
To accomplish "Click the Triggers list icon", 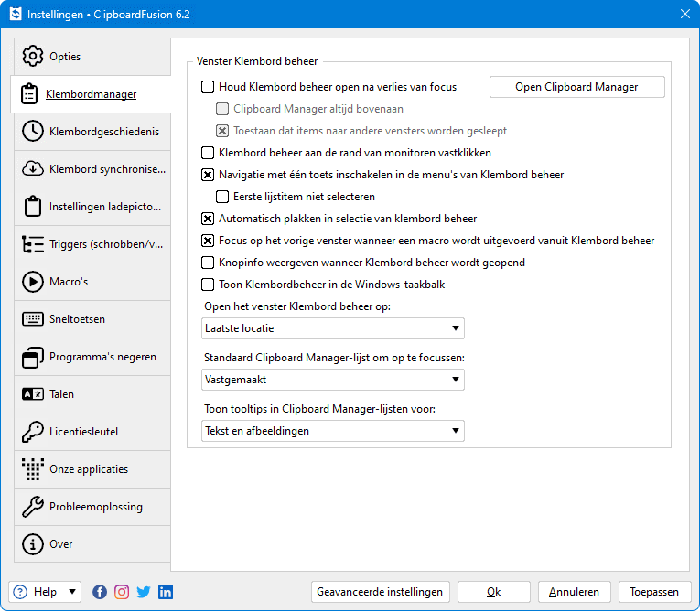I will (33, 243).
